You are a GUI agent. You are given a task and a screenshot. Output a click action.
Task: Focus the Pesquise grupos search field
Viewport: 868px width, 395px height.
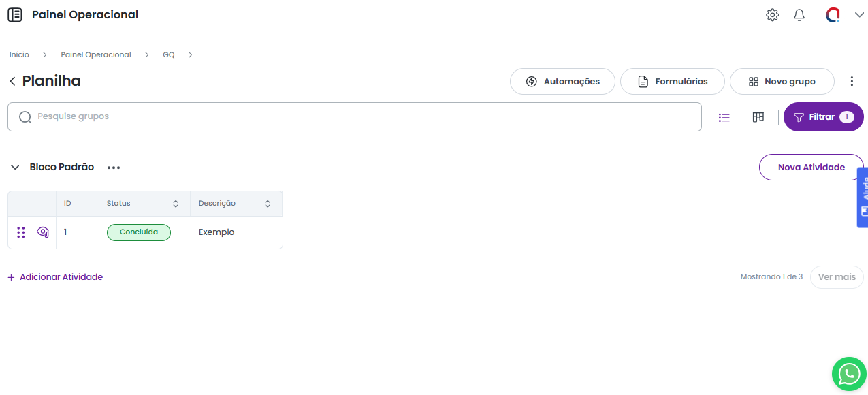(x=354, y=116)
